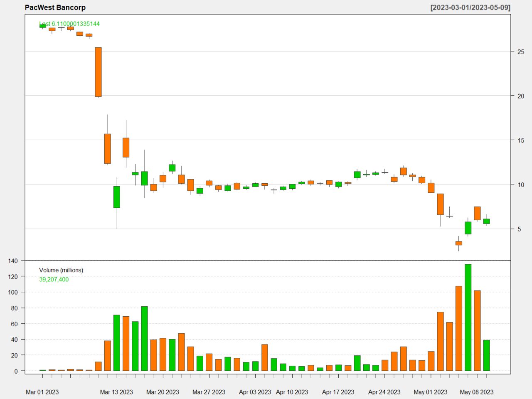Click price axis label "15"
This screenshot has height=399, width=532.
[x=521, y=140]
